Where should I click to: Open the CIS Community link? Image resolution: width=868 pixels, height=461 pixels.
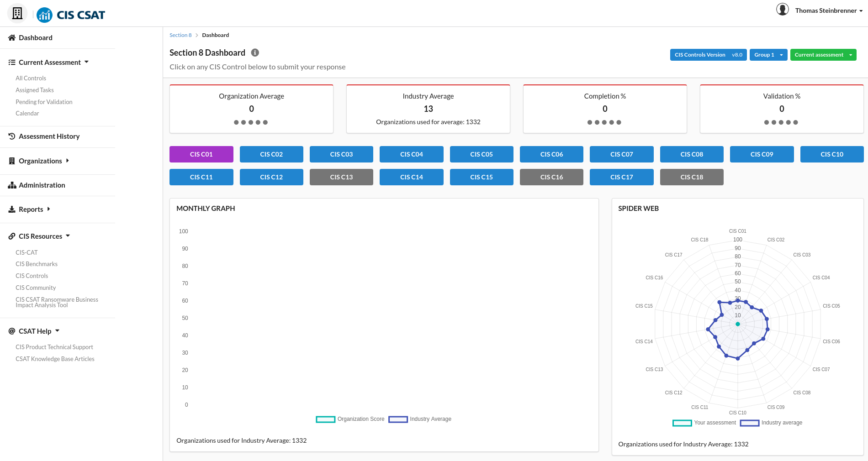pos(36,288)
